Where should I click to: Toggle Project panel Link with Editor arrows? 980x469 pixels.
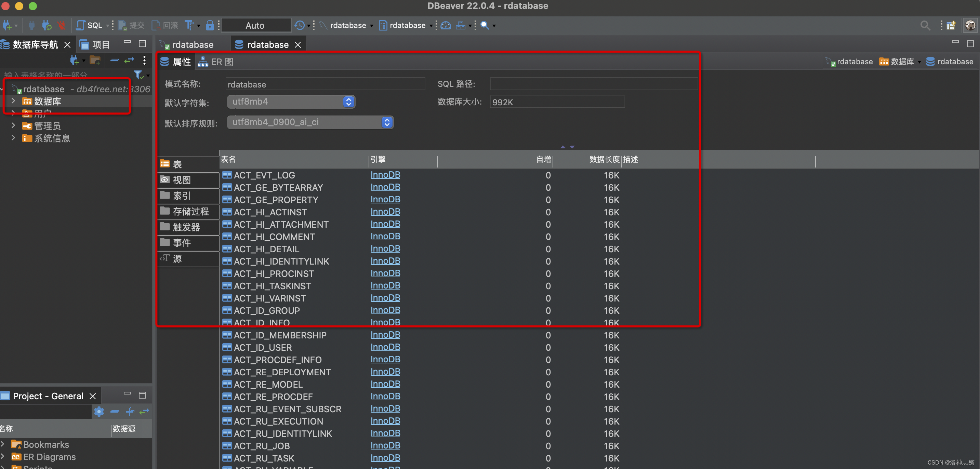[x=144, y=411]
